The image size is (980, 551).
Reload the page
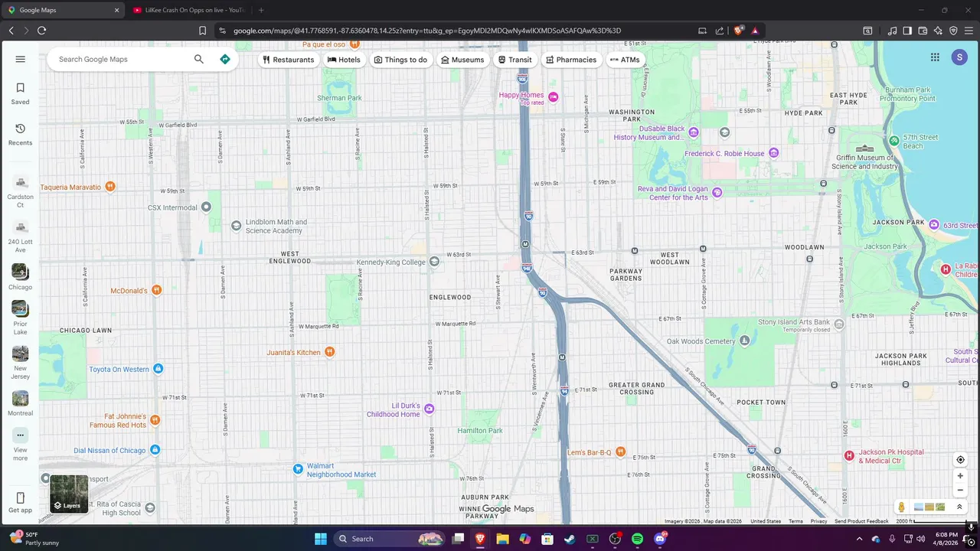tap(41, 31)
